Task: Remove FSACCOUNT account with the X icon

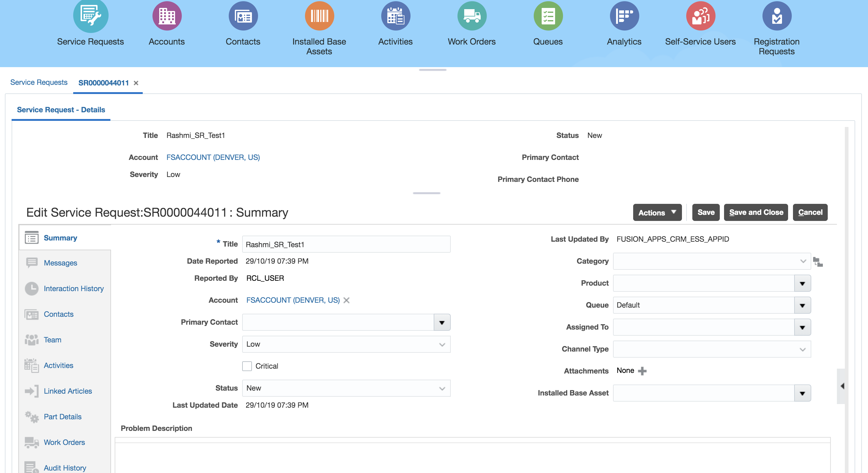Action: tap(346, 300)
